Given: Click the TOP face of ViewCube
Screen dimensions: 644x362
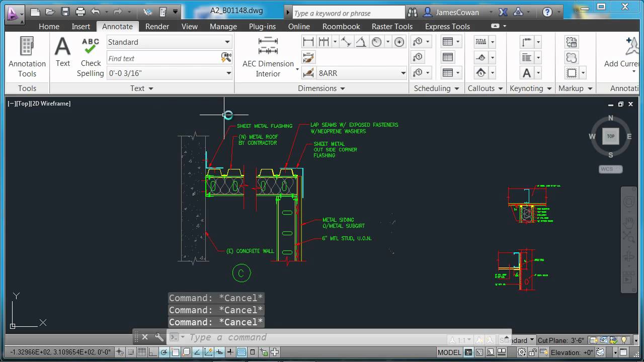Looking at the screenshot, I should 611,136.
